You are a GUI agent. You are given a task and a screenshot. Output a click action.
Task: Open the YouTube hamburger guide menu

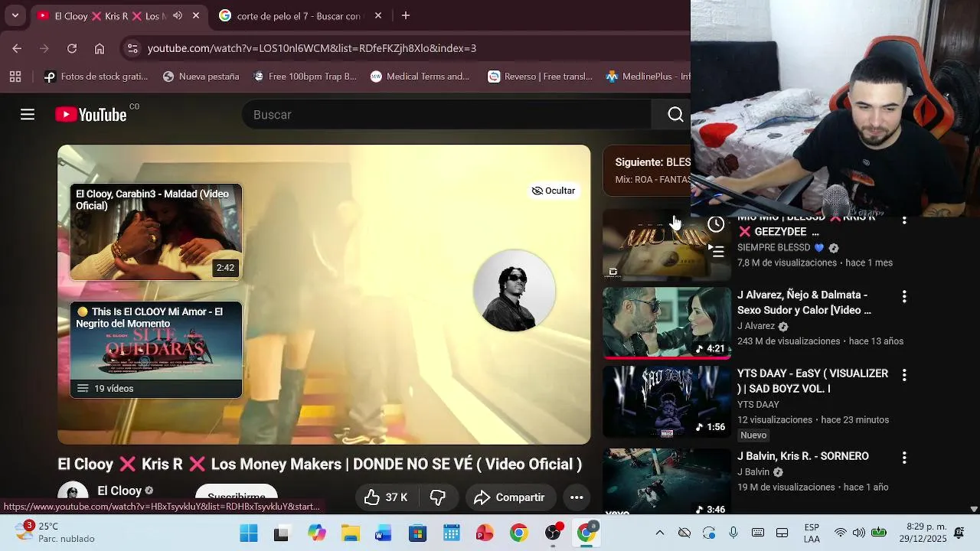pyautogui.click(x=28, y=115)
